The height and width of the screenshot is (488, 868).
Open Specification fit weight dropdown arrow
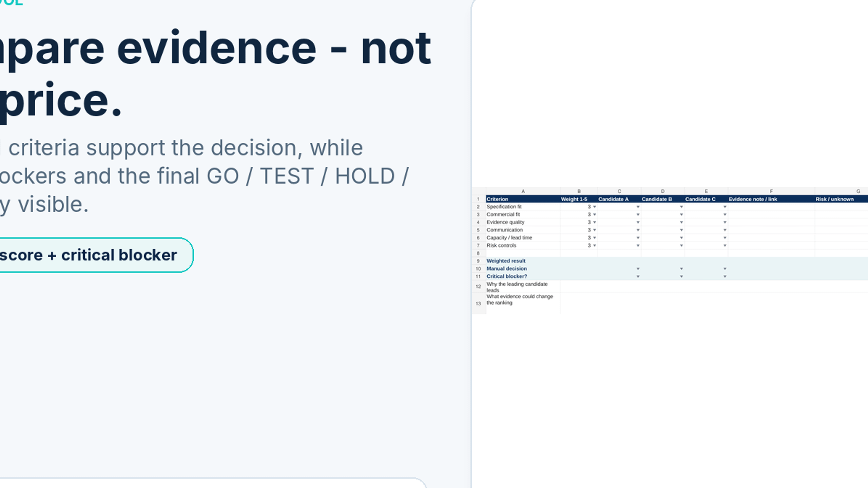pos(594,207)
